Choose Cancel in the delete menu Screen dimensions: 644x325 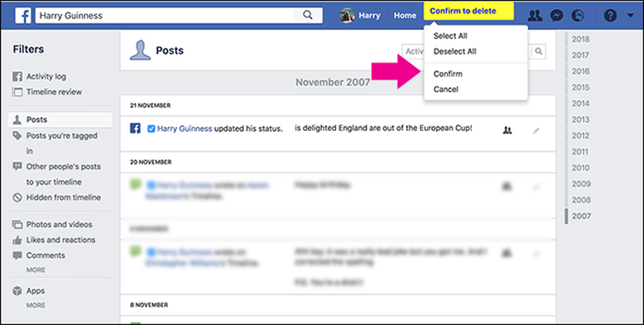(x=446, y=89)
